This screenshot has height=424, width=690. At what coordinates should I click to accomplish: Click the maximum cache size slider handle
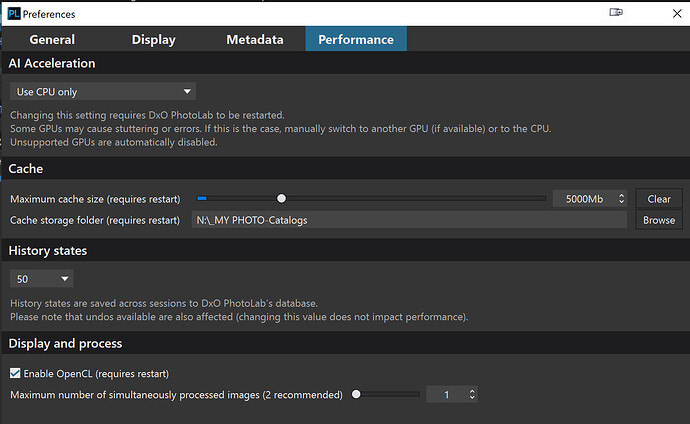(x=281, y=199)
